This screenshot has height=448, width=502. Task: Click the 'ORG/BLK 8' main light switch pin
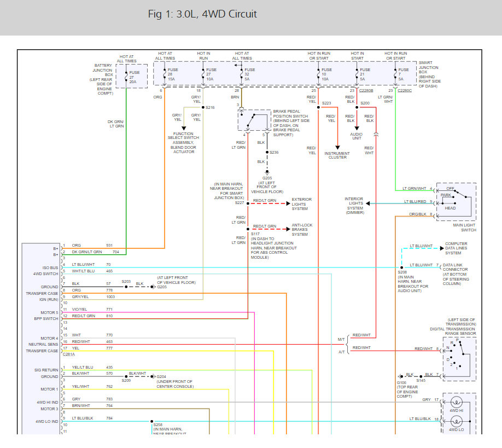(x=421, y=214)
